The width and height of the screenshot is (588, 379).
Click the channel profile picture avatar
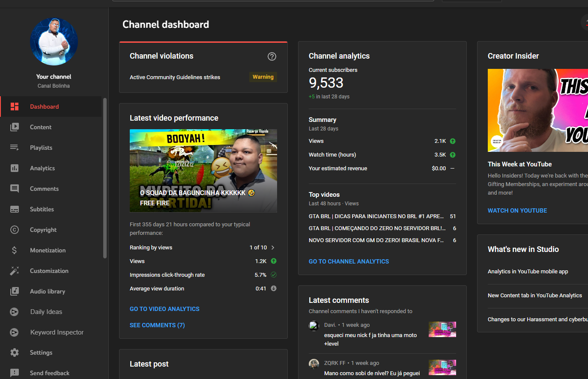tap(54, 41)
